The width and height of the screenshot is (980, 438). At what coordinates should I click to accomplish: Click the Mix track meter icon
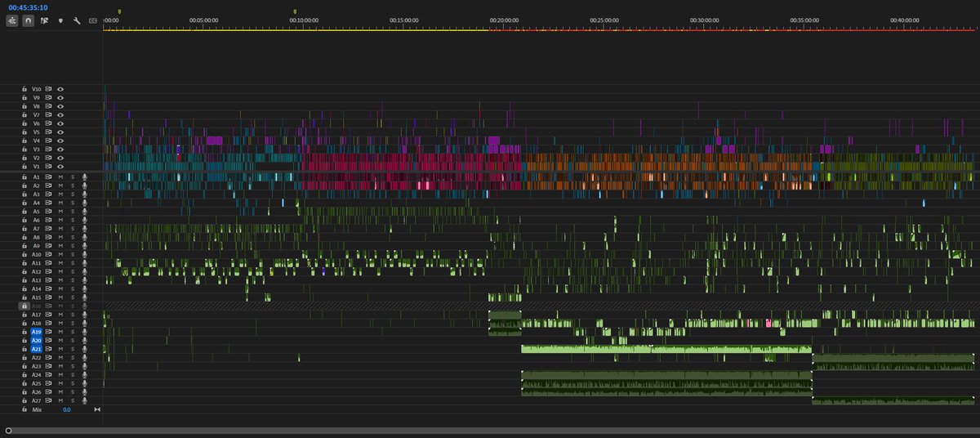tap(97, 409)
